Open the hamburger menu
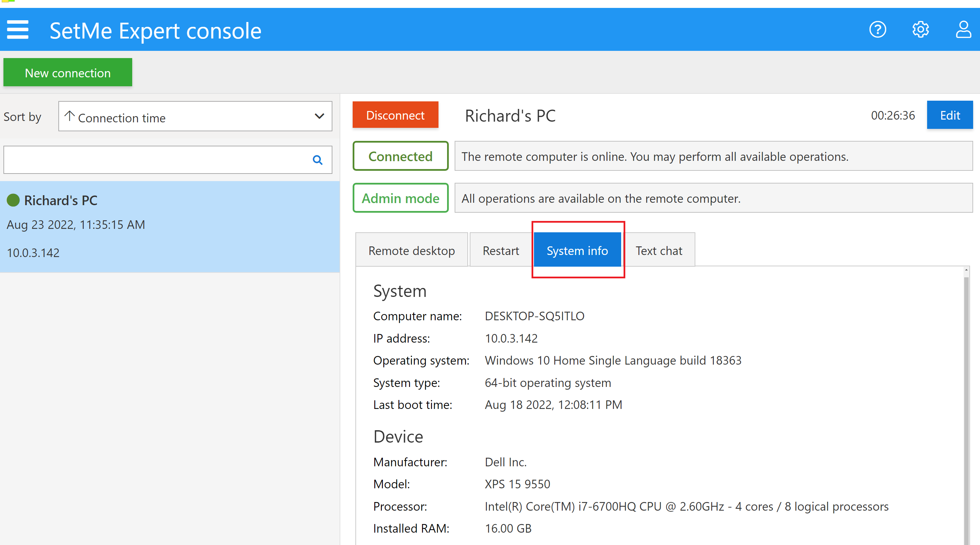980x545 pixels. click(x=18, y=30)
